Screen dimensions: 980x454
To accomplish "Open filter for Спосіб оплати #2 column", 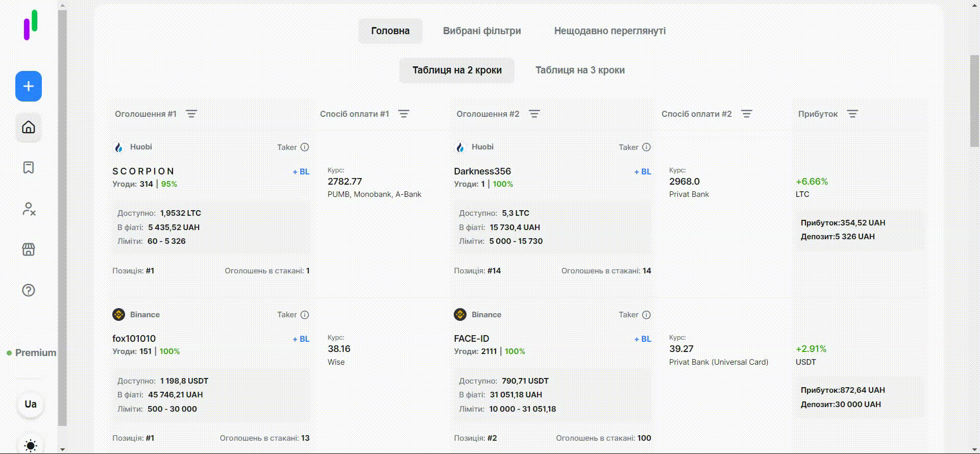I will click(746, 114).
